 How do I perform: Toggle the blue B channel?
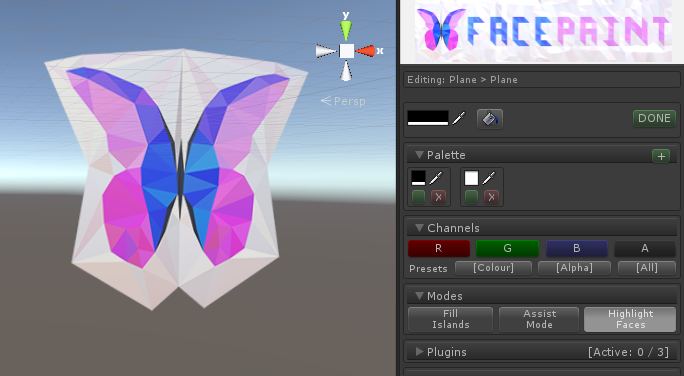[576, 248]
